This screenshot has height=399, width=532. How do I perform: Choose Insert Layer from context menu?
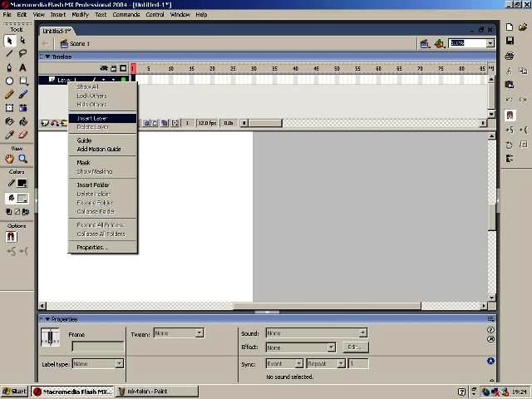(92, 118)
